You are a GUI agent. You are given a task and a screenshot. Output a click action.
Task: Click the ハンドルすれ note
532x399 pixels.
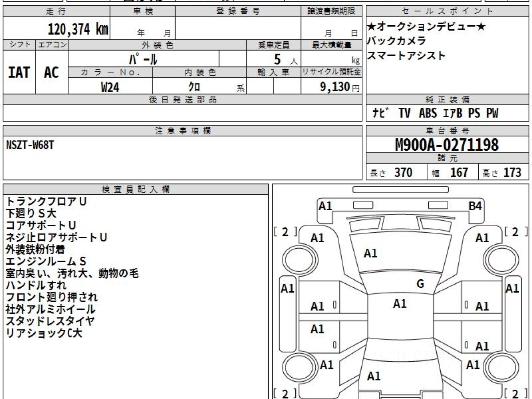36,285
